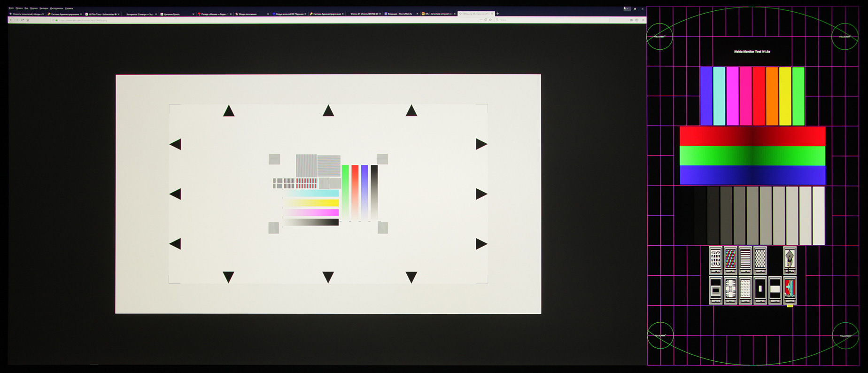Screen dimensions: 868x373
Task: Click the orange vertical color bar
Action: [x=772, y=96]
